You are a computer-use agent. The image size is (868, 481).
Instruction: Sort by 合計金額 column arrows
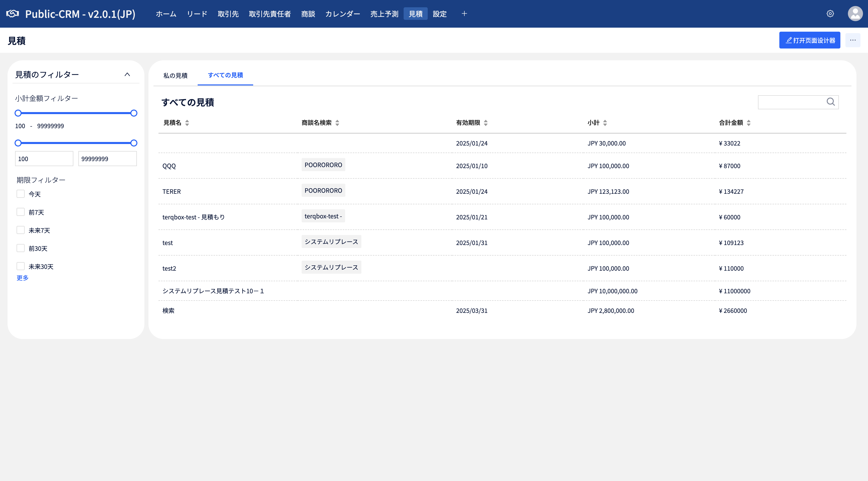click(x=748, y=123)
